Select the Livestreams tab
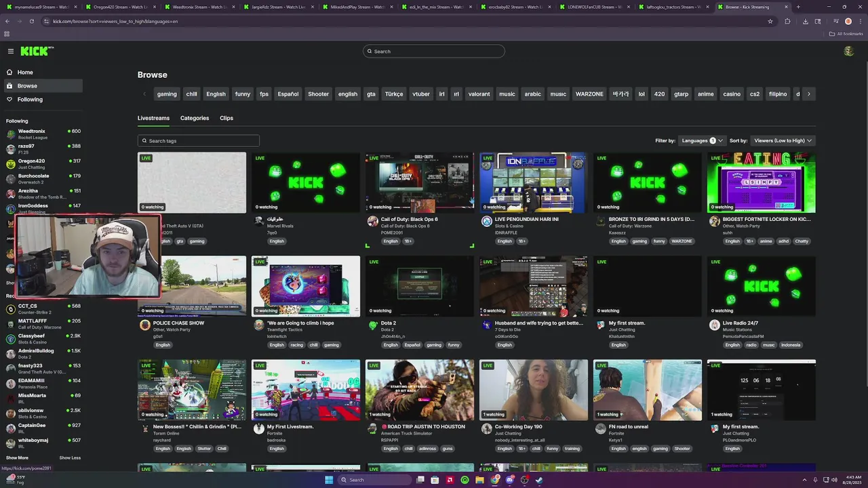 tap(153, 118)
